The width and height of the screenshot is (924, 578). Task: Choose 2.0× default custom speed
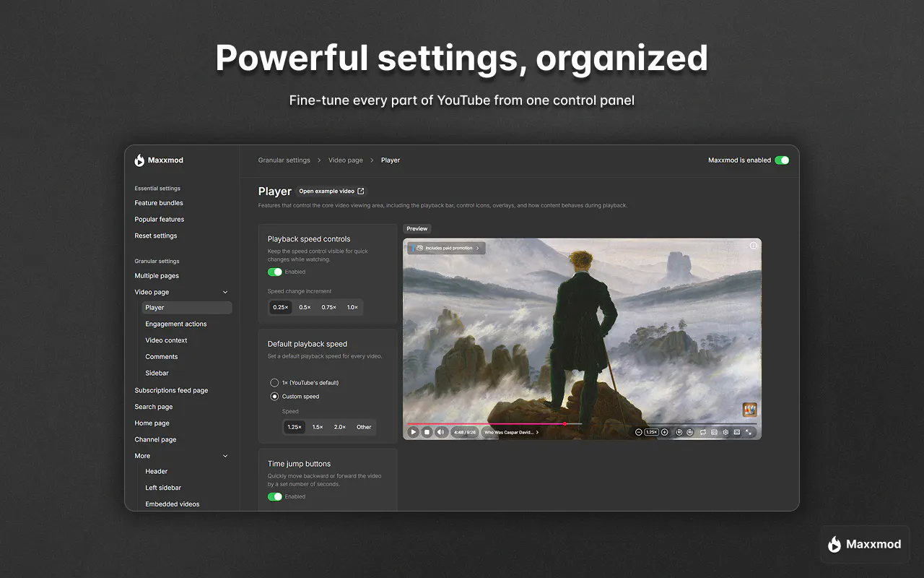[x=340, y=427]
